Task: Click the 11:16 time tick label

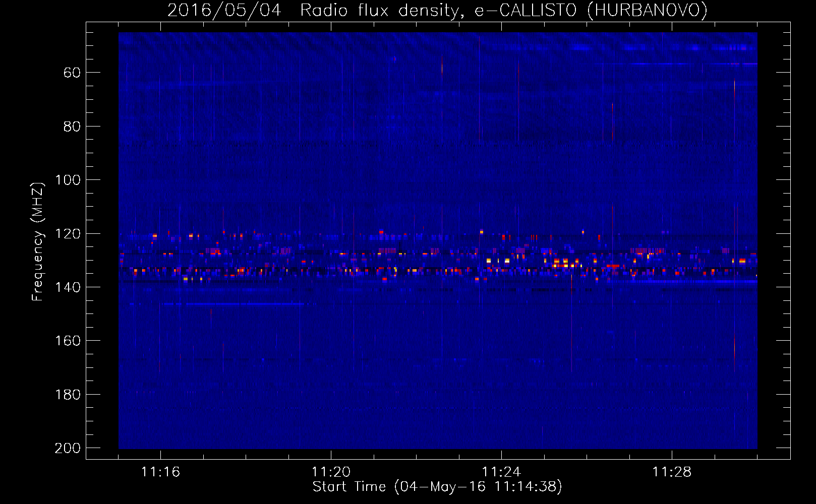Action: tap(160, 472)
